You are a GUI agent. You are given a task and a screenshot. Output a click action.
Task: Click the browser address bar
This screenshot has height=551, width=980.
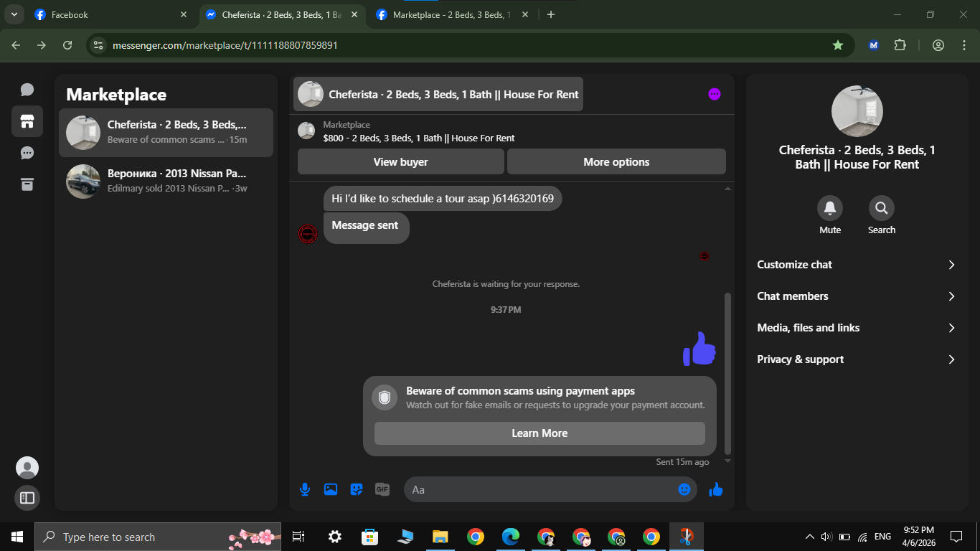coord(470,45)
